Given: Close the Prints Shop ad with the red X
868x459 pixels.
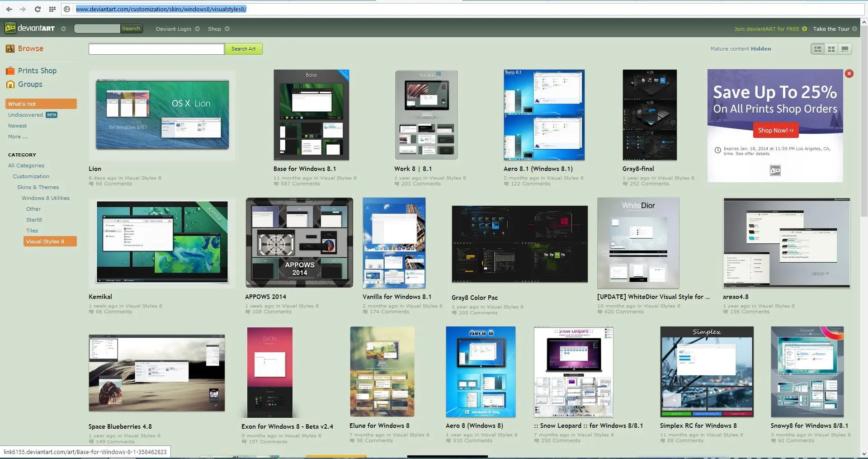Looking at the screenshot, I should coord(849,74).
